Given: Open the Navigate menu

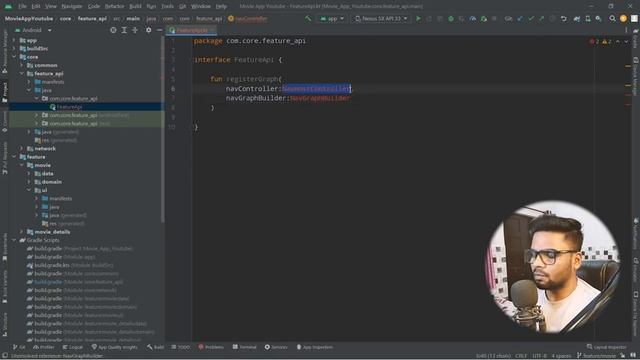Looking at the screenshot, I should click(x=71, y=6).
